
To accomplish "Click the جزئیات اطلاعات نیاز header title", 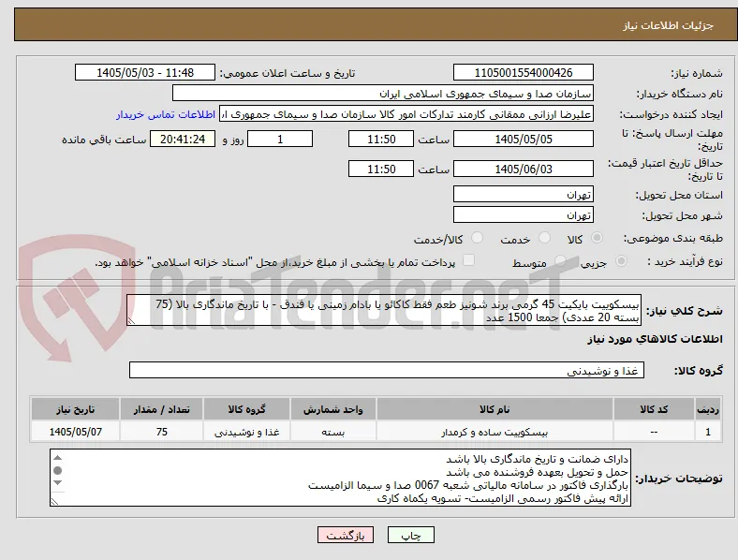I will [669, 25].
